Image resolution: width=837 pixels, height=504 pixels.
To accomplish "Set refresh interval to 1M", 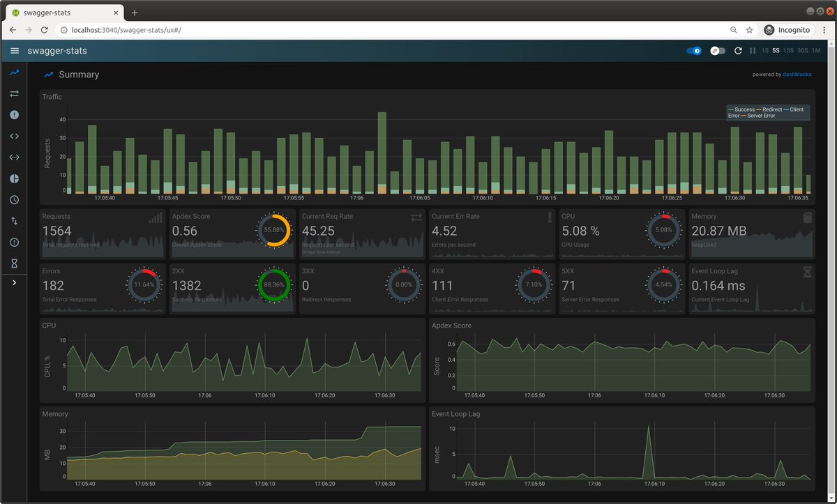I will pos(817,51).
